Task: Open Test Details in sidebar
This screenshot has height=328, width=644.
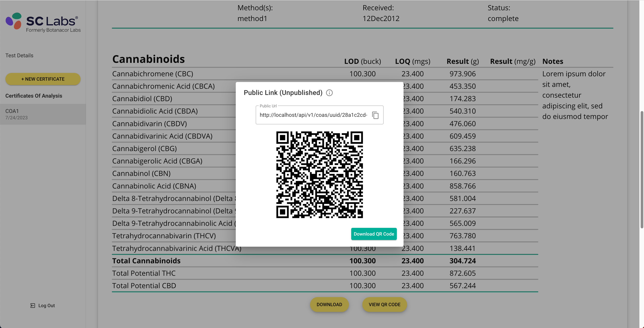Action: [19, 56]
